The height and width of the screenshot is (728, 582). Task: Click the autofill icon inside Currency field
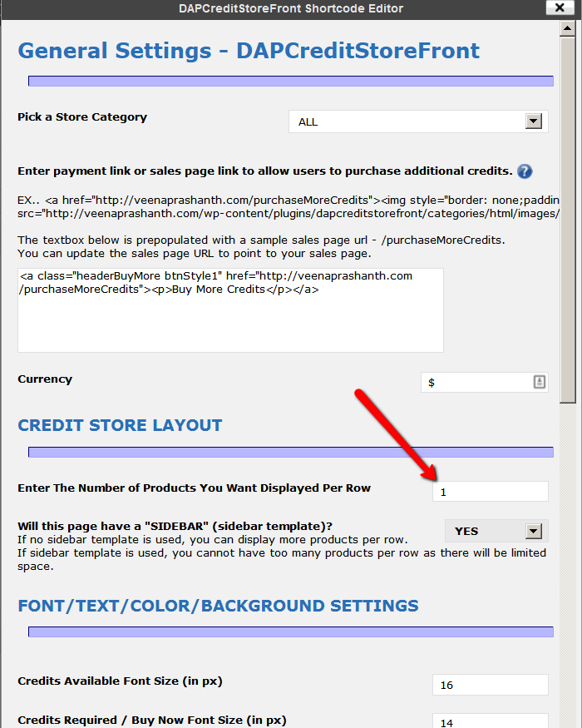click(539, 382)
